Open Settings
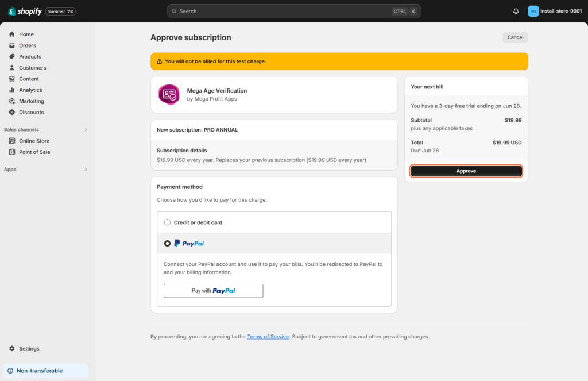This screenshot has width=588, height=381. point(28,348)
